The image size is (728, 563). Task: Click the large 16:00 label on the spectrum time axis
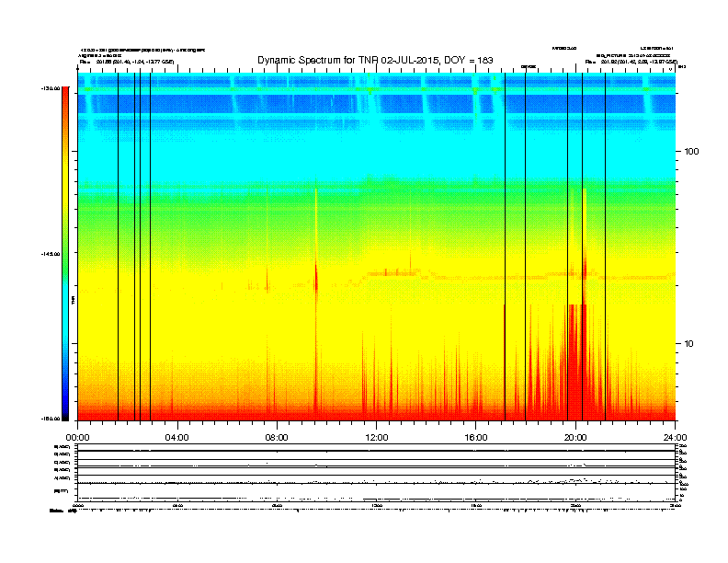click(476, 438)
